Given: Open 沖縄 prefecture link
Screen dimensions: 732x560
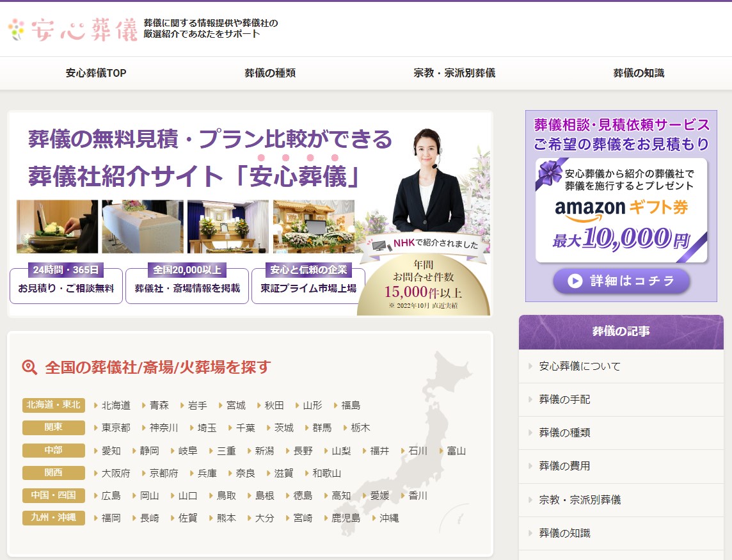Looking at the screenshot, I should click(x=389, y=518).
